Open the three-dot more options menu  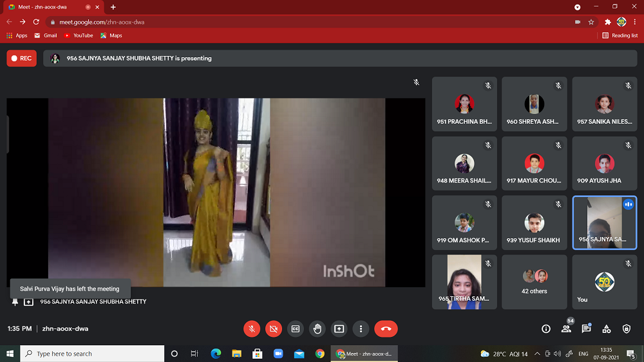[361, 329]
